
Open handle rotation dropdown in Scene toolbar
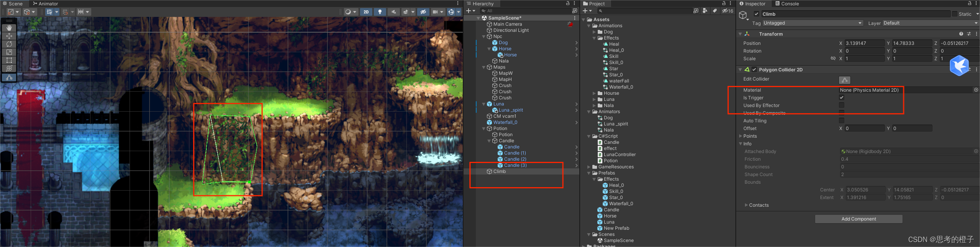(x=30, y=12)
